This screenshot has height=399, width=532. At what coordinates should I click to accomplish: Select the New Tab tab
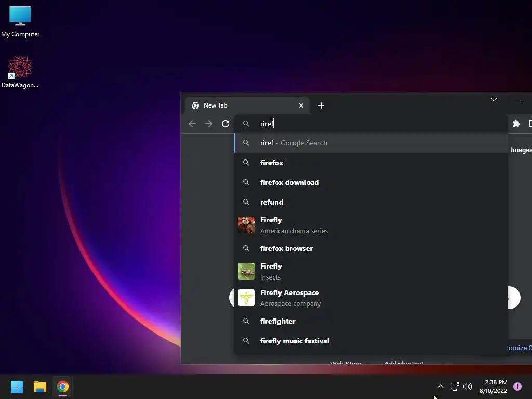tap(247, 105)
